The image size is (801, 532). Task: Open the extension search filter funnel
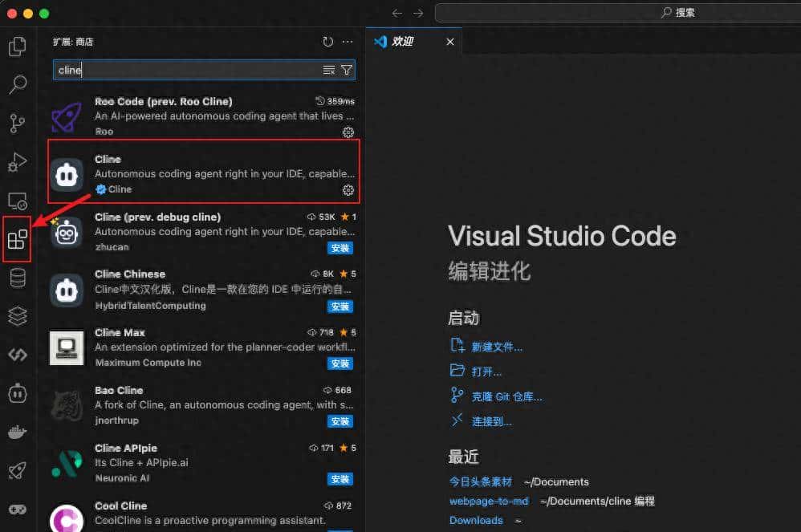click(x=346, y=70)
